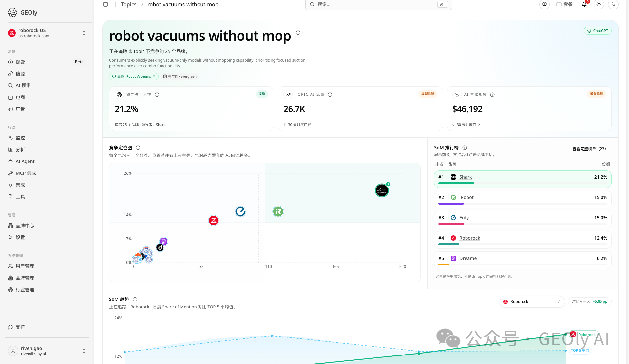The image size is (629, 364).
Task: Open AI 搜索 in the sidebar
Action: (x=47, y=85)
